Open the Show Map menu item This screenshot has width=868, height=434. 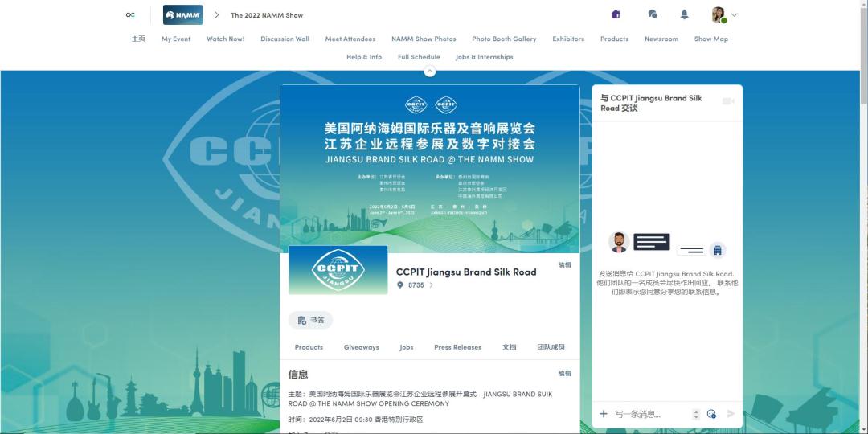click(x=711, y=39)
